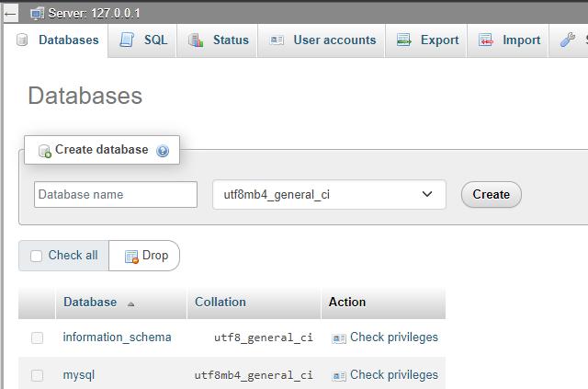Click the Export arrow icon
The height and width of the screenshot is (389, 588).
point(404,40)
